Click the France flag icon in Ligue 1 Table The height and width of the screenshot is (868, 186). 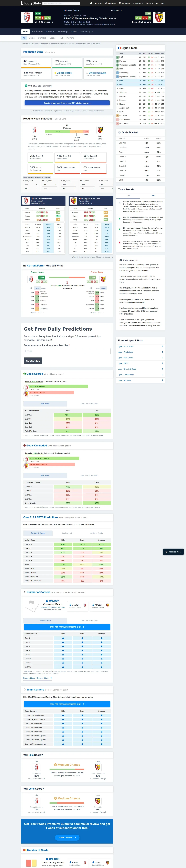click(x=120, y=48)
